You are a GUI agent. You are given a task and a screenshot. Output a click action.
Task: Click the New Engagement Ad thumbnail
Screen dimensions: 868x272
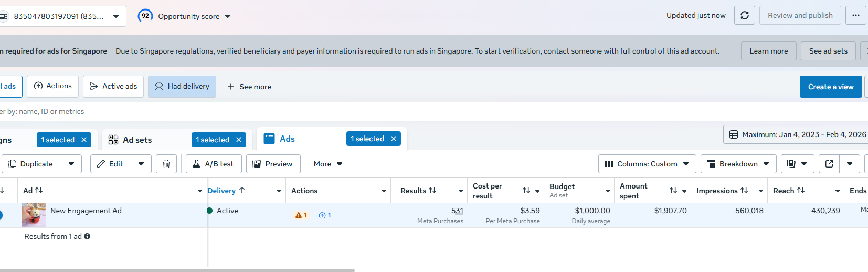pyautogui.click(x=34, y=215)
